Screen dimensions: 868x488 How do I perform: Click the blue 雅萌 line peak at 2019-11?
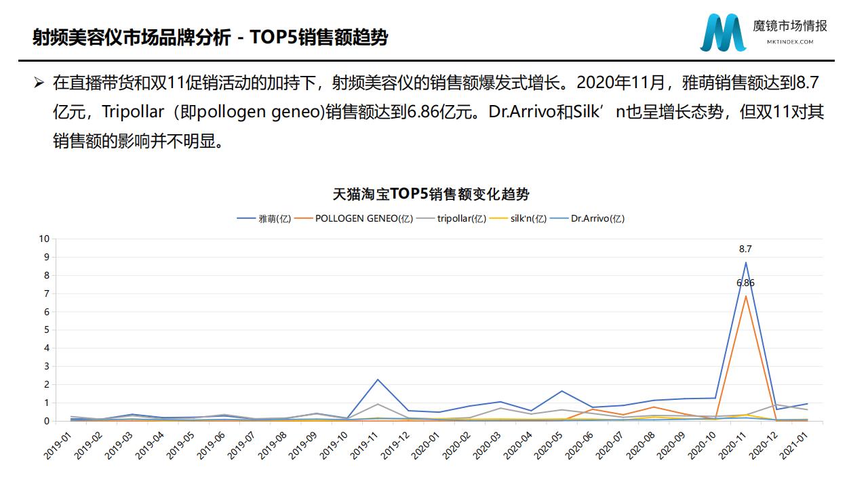(377, 380)
